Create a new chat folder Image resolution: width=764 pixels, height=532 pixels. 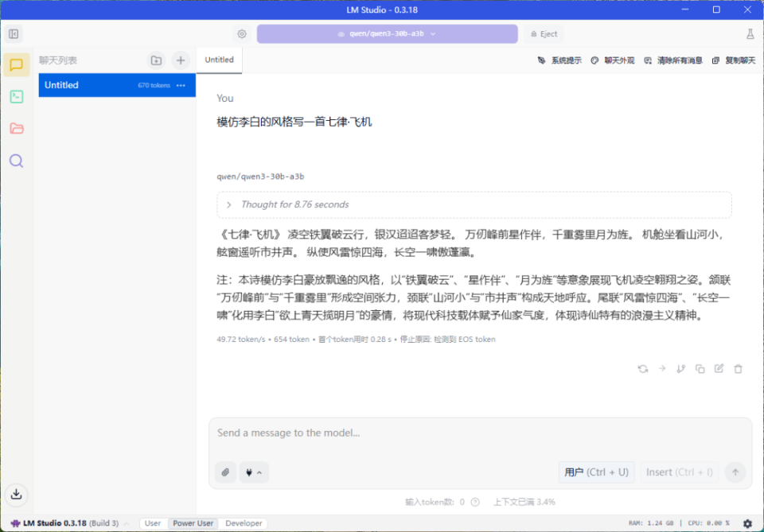[156, 60]
